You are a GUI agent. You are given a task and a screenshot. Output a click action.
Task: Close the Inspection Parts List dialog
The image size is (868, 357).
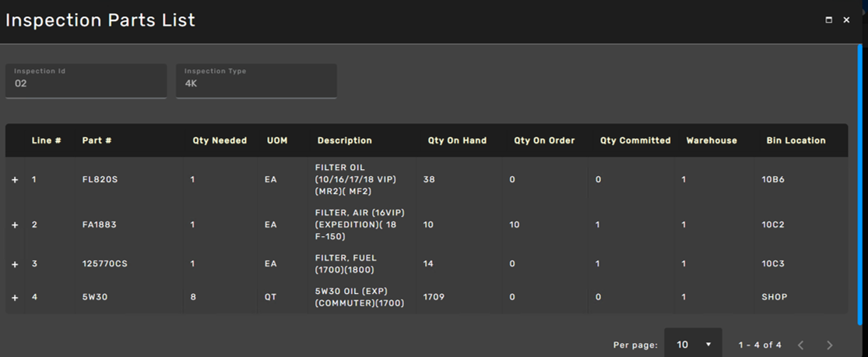click(x=846, y=20)
